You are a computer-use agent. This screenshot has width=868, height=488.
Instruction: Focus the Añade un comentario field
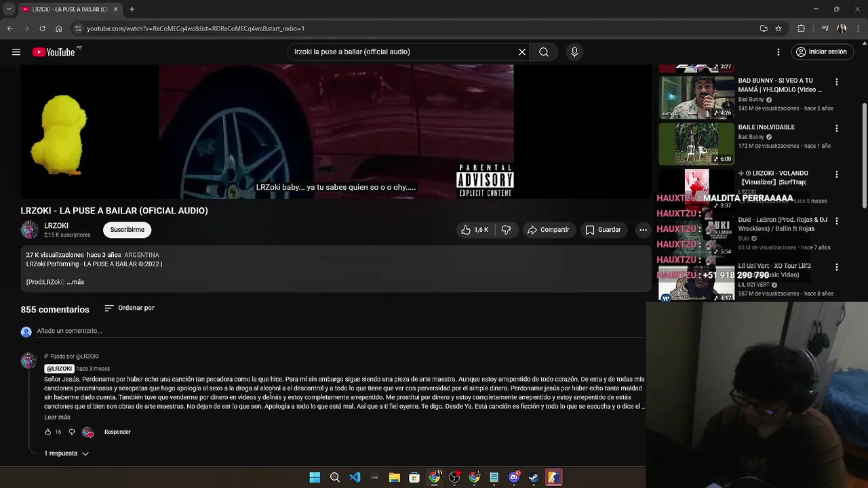point(339,331)
